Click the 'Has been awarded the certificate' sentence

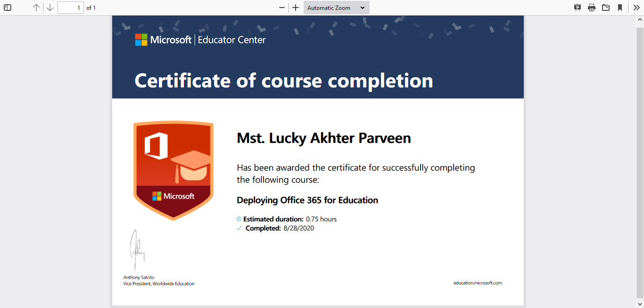pyautogui.click(x=356, y=173)
